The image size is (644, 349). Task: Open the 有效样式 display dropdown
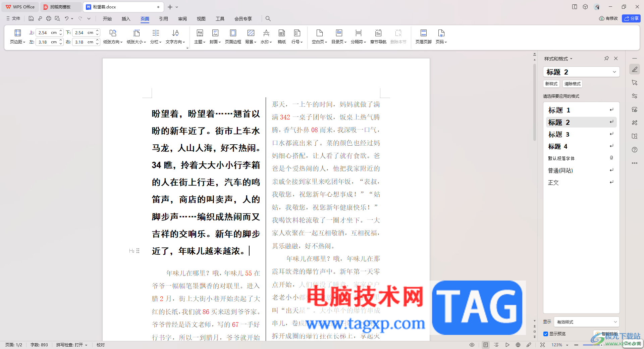pos(586,322)
